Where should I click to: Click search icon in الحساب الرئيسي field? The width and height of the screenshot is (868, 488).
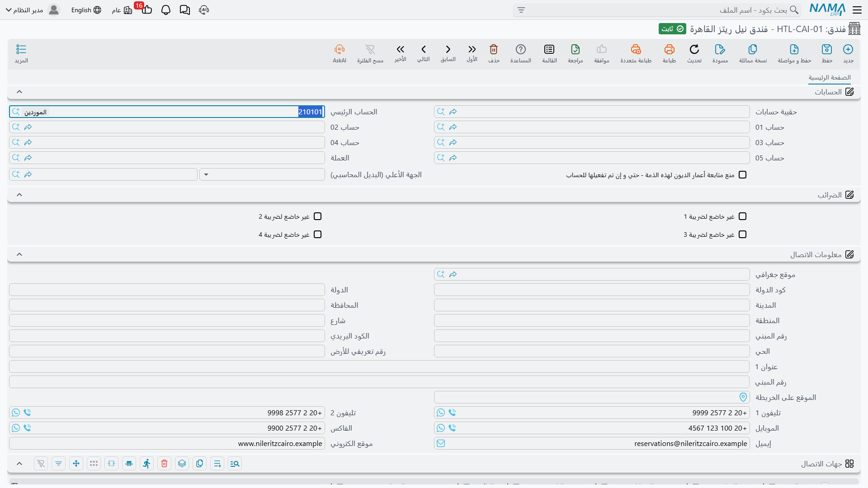pyautogui.click(x=16, y=112)
